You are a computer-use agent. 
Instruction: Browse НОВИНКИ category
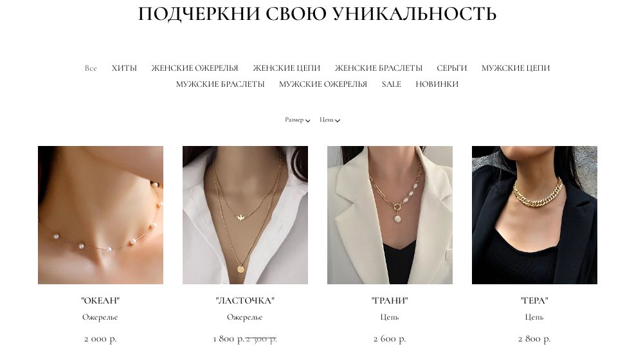[x=437, y=84]
